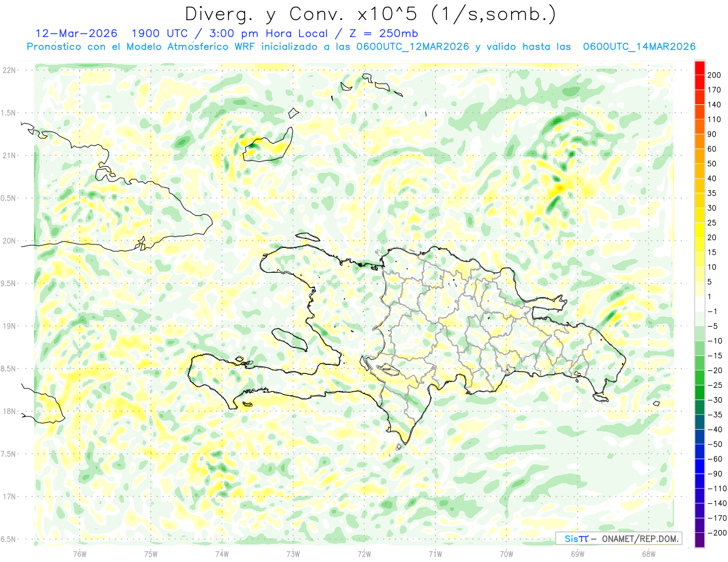728x562 pixels.
Task: Click latitude label '6.5N'
Action: (x=8, y=539)
